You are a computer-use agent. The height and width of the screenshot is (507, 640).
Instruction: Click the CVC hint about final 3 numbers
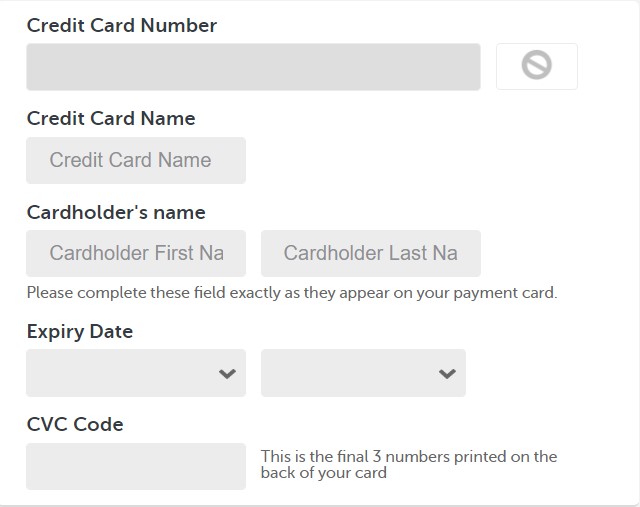point(409,465)
